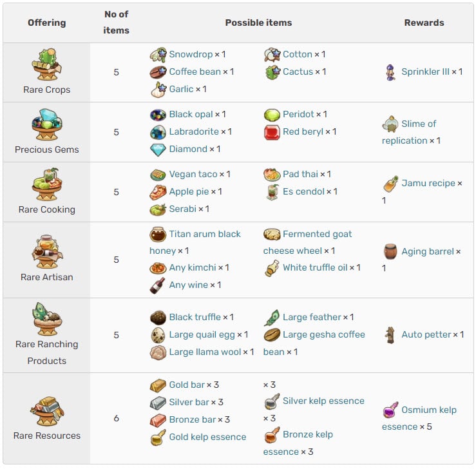The height and width of the screenshot is (469, 476).
Task: Click the Large feather icon
Action: pos(272,318)
